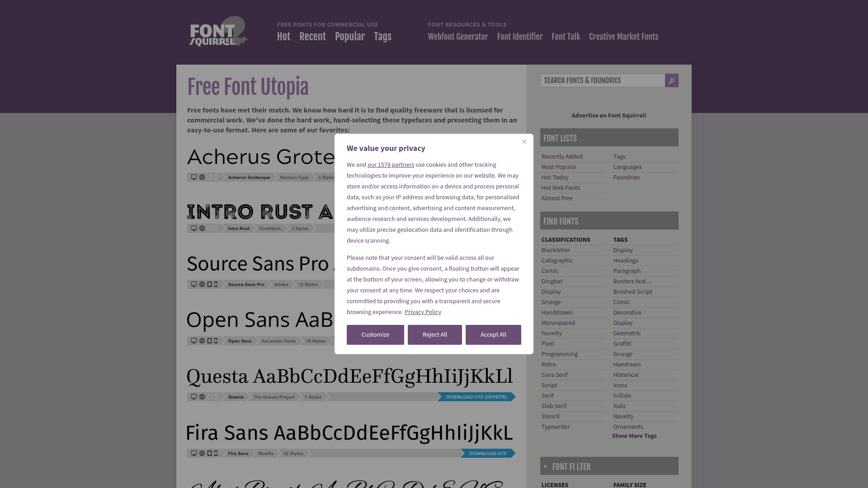The width and height of the screenshot is (868, 488).
Task: Open Recently Added font list
Action: pos(562,157)
